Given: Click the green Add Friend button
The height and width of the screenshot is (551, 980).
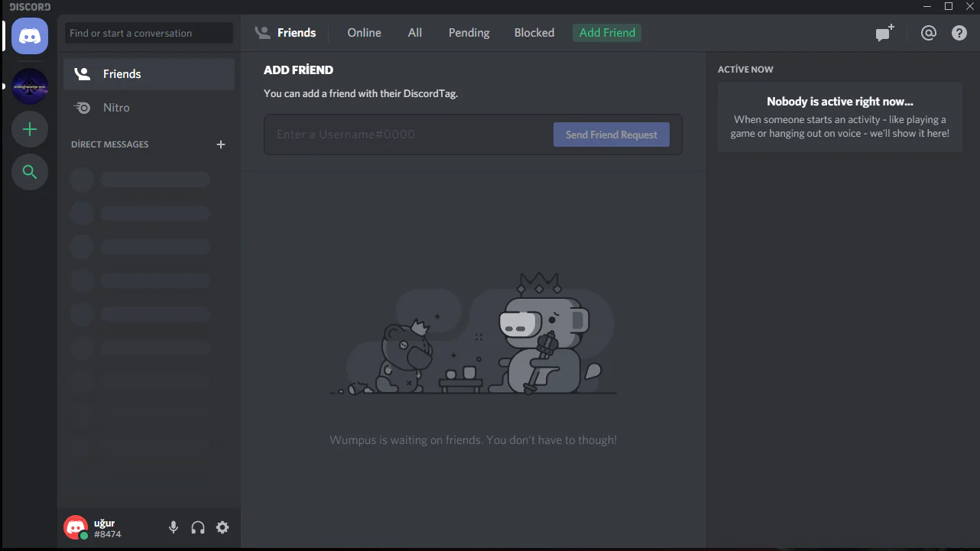Looking at the screenshot, I should [x=607, y=33].
